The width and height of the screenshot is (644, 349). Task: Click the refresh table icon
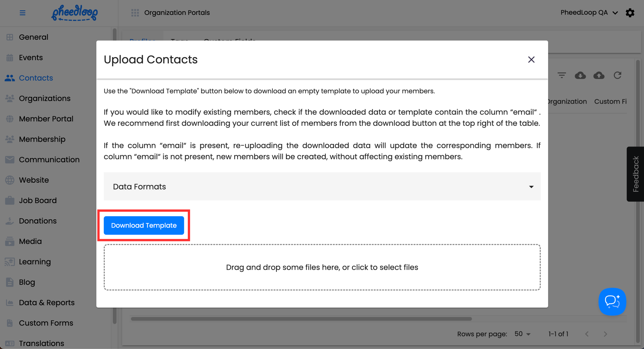click(617, 75)
